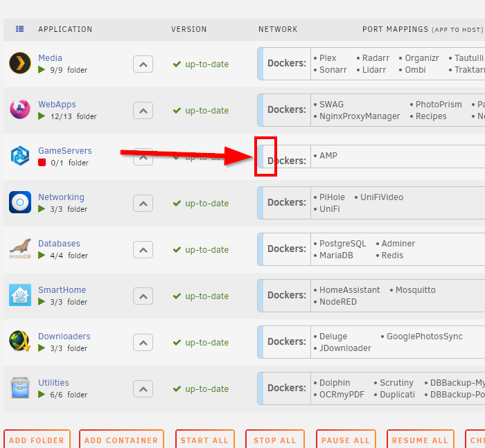Click the list view icon in header

pyautogui.click(x=20, y=29)
